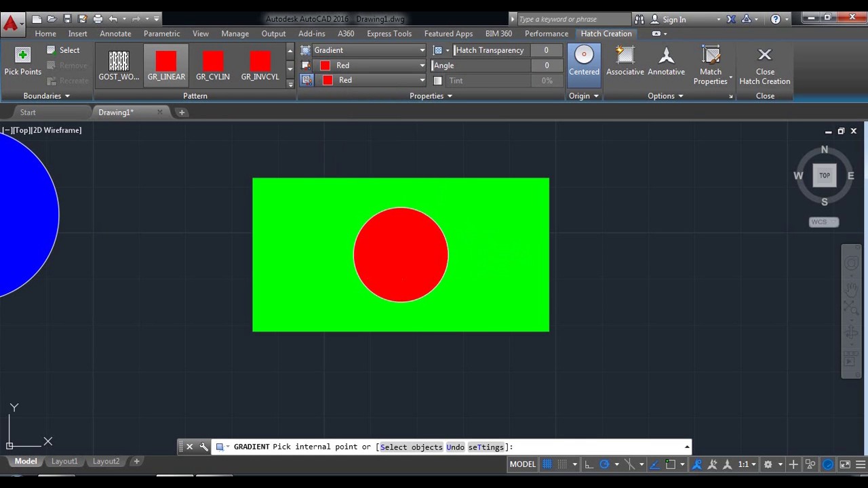Click the MODEL space status button

[522, 464]
